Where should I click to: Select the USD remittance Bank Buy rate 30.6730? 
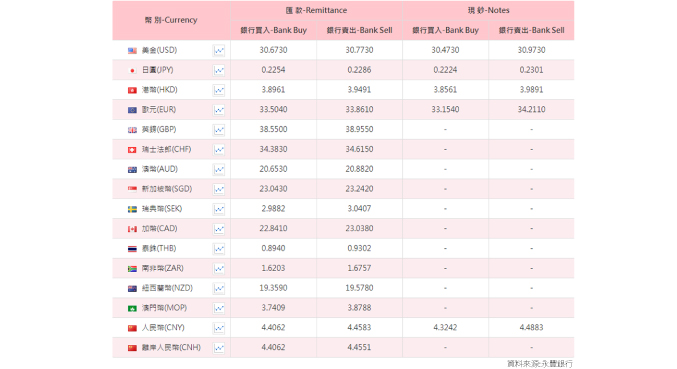(x=273, y=50)
